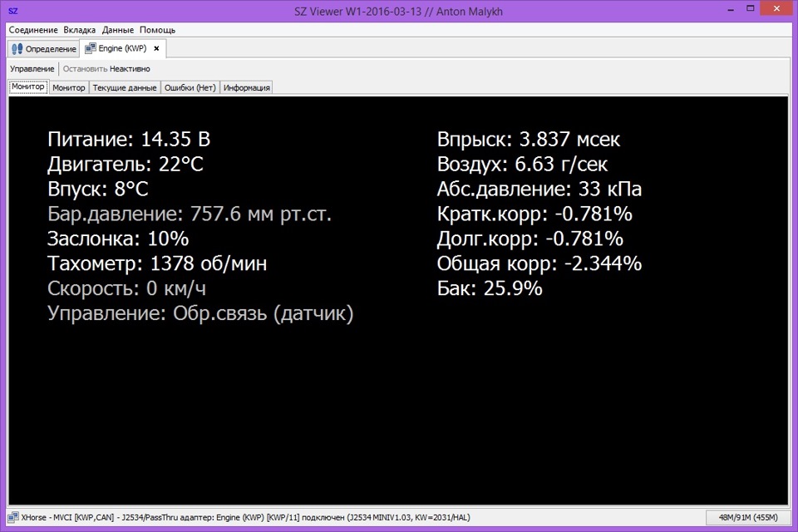Viewport: 798px width, 532px height.
Task: Click the Управление toolbar button
Action: pyautogui.click(x=32, y=69)
